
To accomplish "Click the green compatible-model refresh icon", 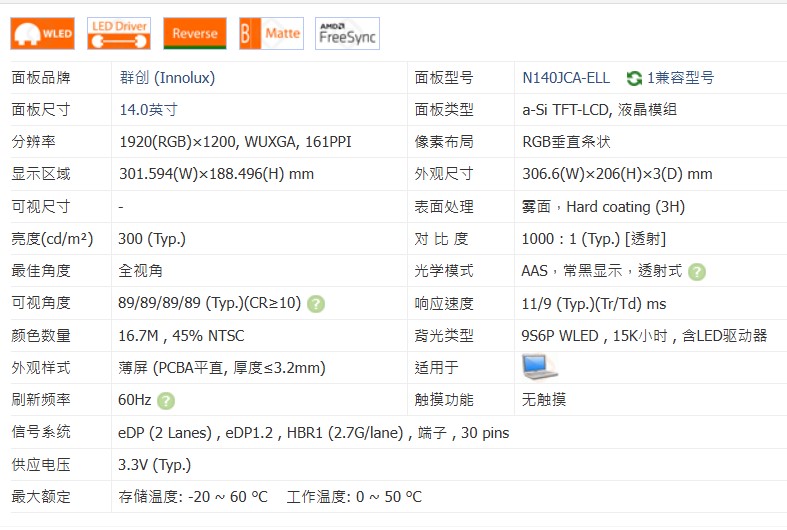I will click(634, 78).
